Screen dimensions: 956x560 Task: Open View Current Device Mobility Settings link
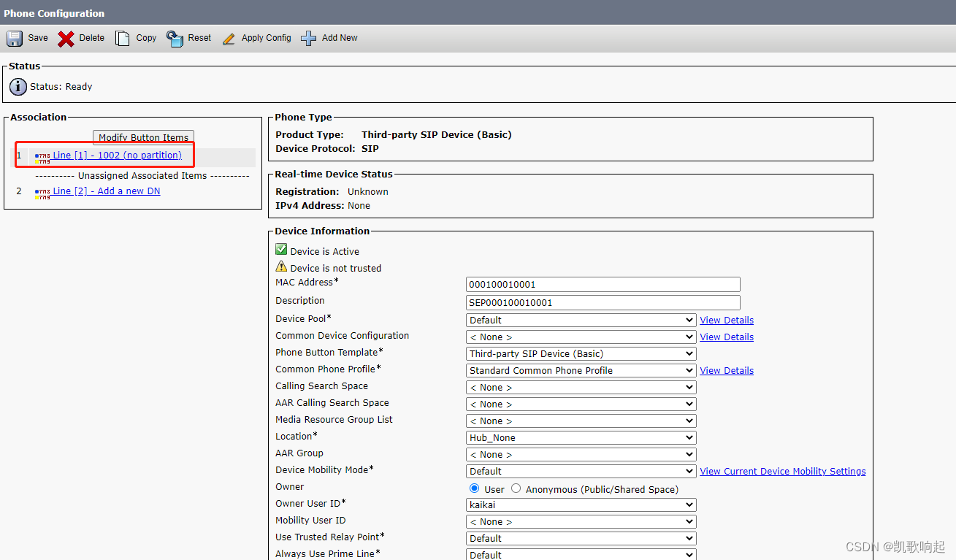(782, 471)
